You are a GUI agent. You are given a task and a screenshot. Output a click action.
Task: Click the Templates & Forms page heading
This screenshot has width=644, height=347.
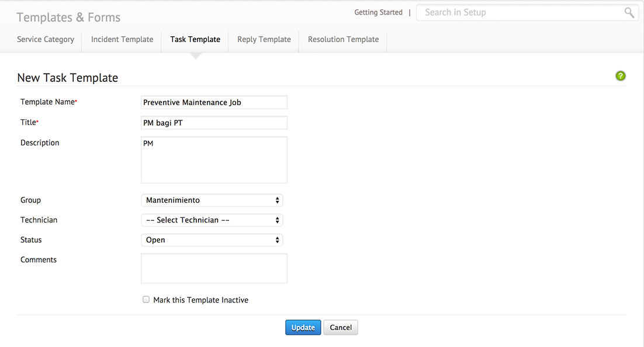(x=68, y=18)
